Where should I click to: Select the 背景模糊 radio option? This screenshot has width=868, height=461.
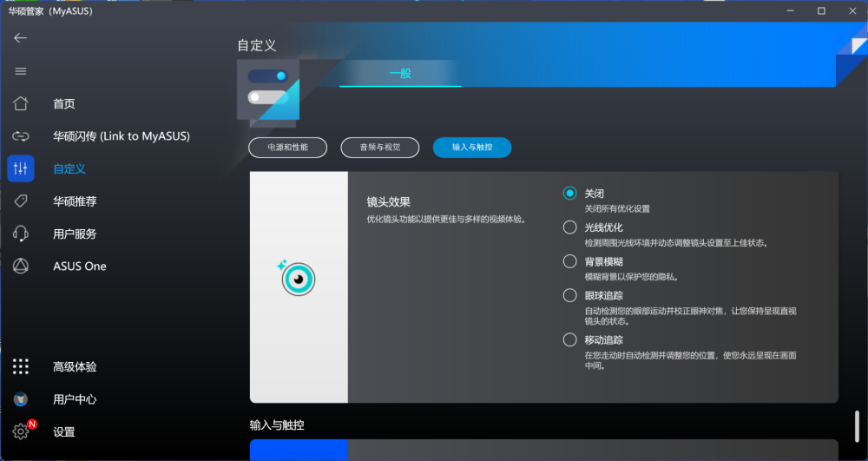point(569,261)
